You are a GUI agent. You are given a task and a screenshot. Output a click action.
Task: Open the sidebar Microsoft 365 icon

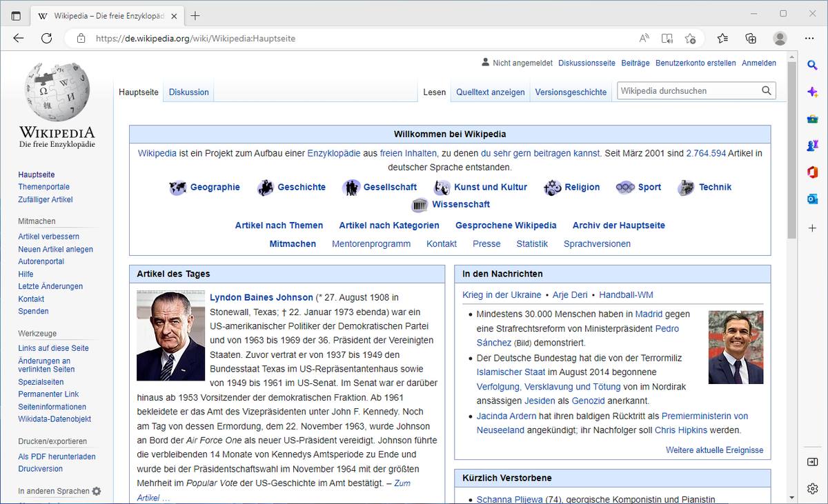(x=812, y=172)
